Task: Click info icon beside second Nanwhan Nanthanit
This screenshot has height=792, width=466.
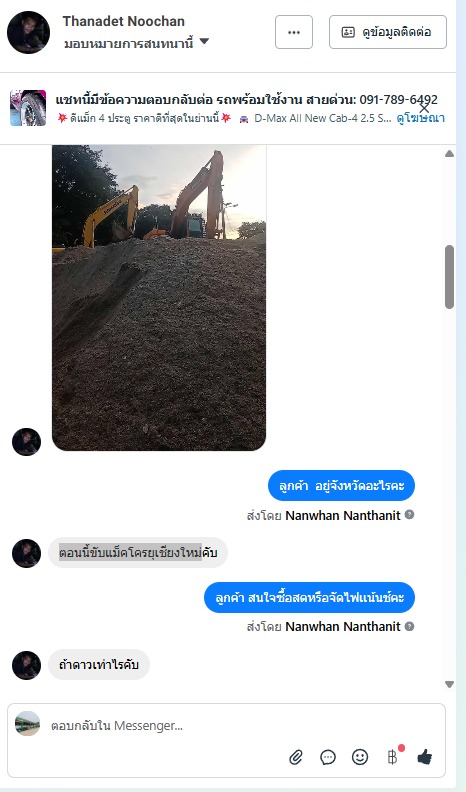Action: click(x=409, y=626)
